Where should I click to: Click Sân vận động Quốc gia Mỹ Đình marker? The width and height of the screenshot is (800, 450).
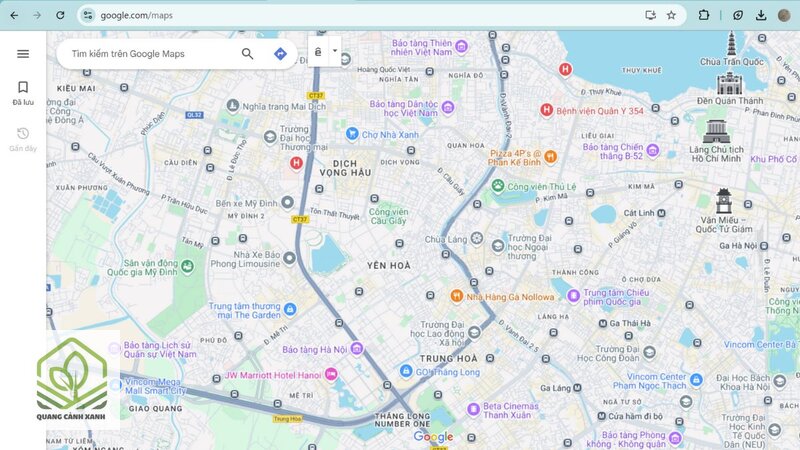pos(187,266)
